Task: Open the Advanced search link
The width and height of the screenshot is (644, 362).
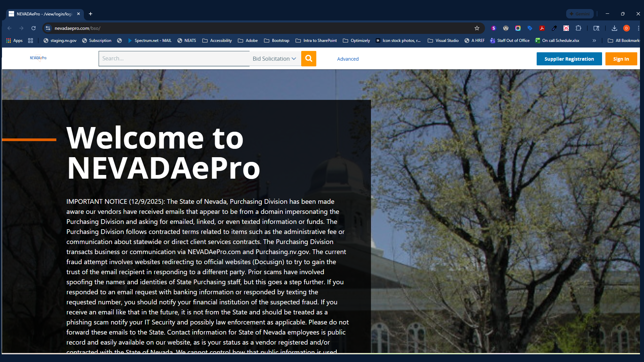Action: [348, 59]
